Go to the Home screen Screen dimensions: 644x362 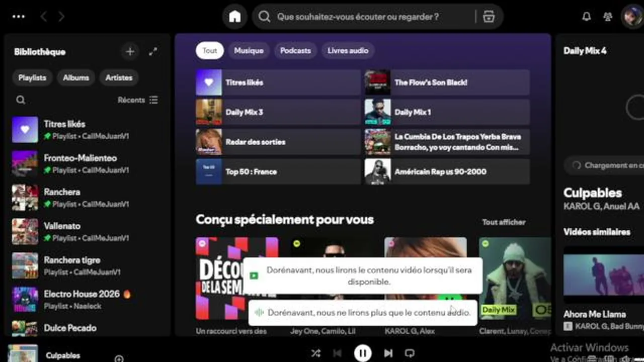(x=234, y=17)
